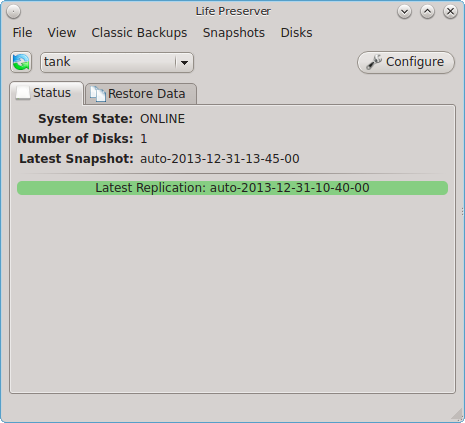Click the Status tab disk icon
Image resolution: width=465 pixels, height=423 pixels.
[23, 92]
